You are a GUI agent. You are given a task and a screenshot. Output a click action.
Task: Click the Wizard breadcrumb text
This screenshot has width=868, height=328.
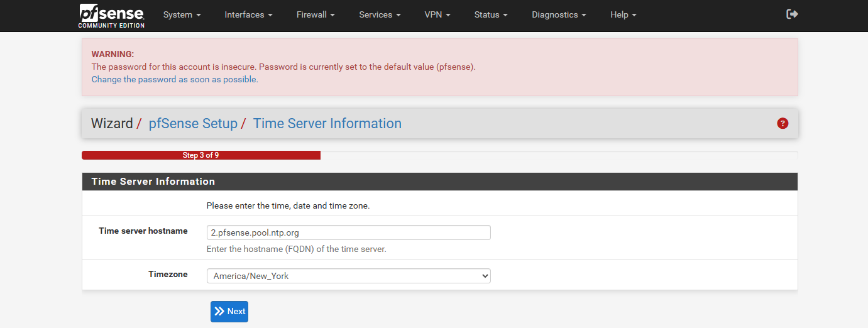point(112,123)
